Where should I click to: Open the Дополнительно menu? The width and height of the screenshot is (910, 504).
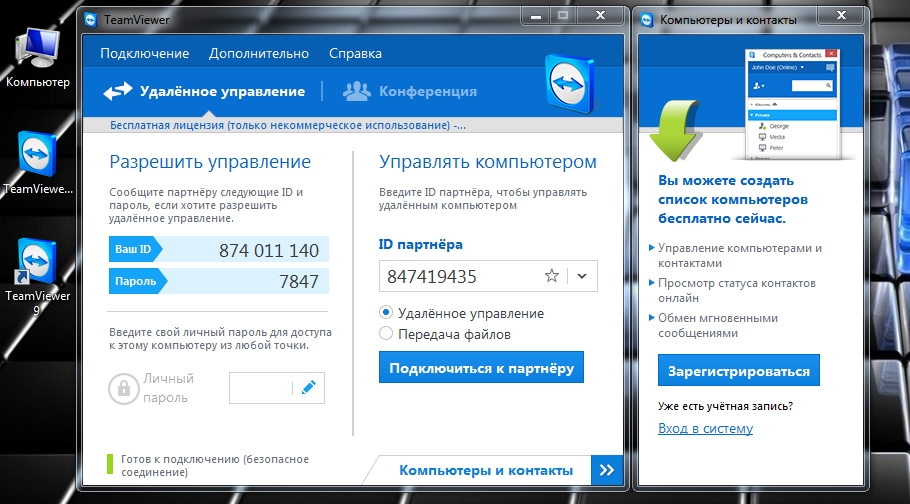tap(259, 53)
